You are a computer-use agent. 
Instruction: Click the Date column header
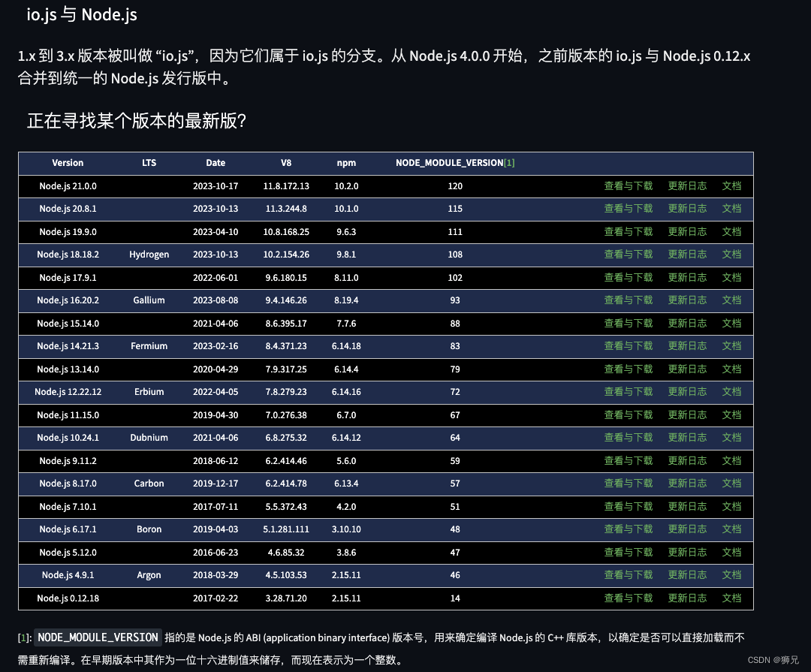[216, 163]
